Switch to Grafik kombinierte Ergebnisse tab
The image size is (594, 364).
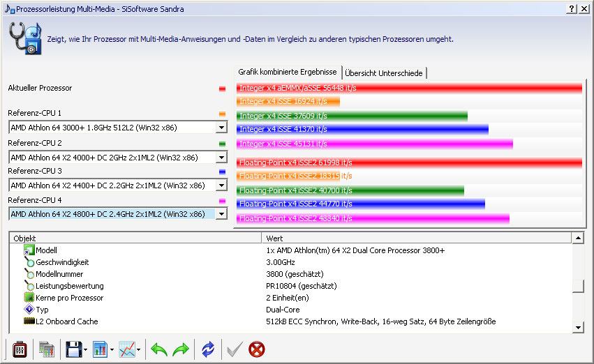click(x=287, y=72)
